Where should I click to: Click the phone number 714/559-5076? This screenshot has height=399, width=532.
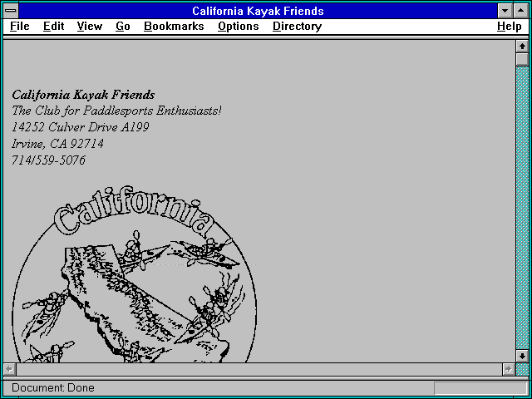[x=48, y=160]
